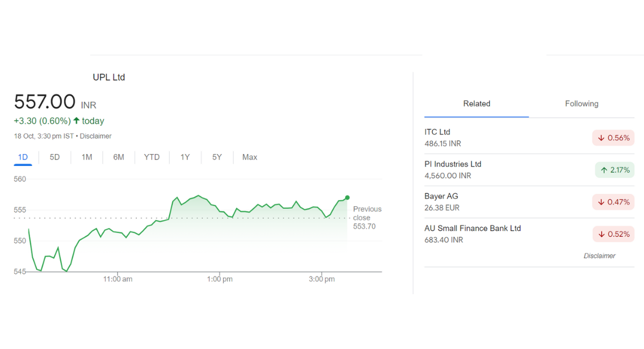The width and height of the screenshot is (644, 349).
Task: Click AU Small Finance's 0.52% change badge
Action: coord(613,234)
